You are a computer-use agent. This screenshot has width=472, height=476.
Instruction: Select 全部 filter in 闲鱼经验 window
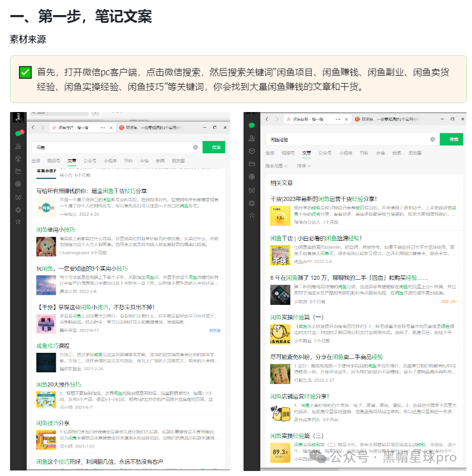[x=270, y=153]
